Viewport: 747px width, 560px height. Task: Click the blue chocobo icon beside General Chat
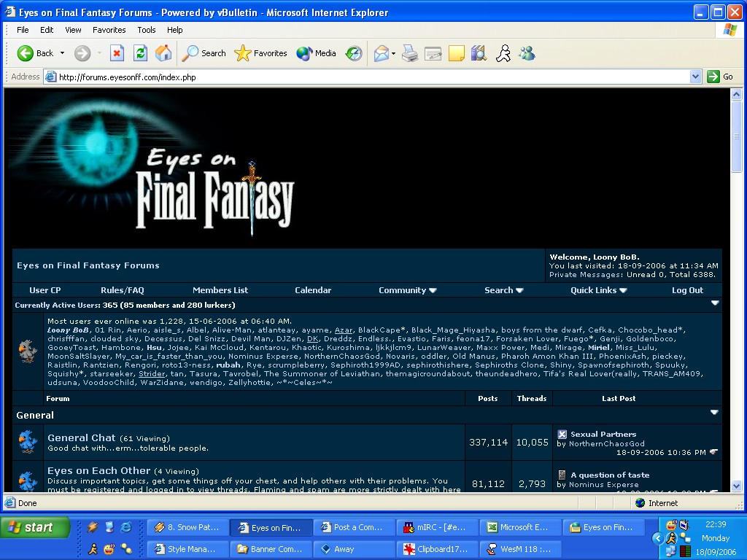point(28,442)
